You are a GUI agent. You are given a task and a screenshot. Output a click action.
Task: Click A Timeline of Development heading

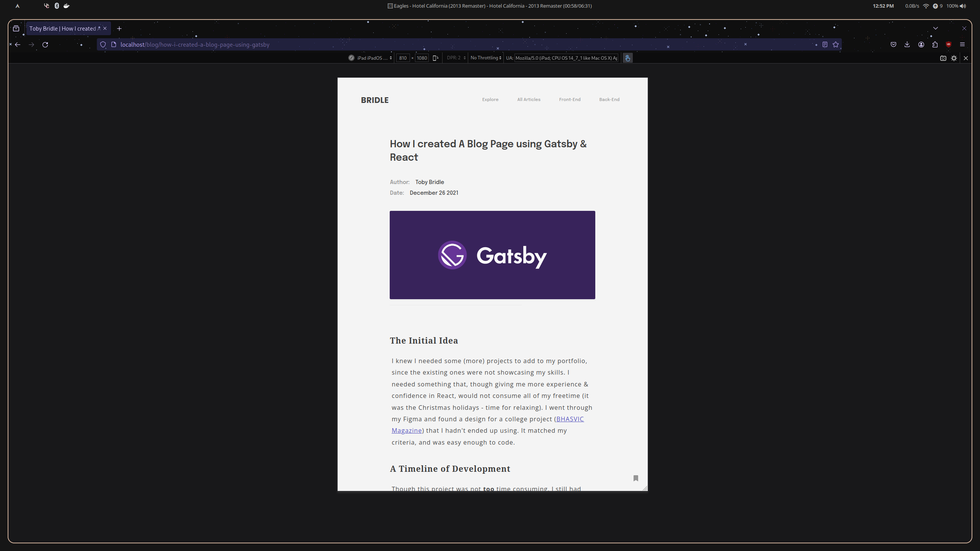450,469
